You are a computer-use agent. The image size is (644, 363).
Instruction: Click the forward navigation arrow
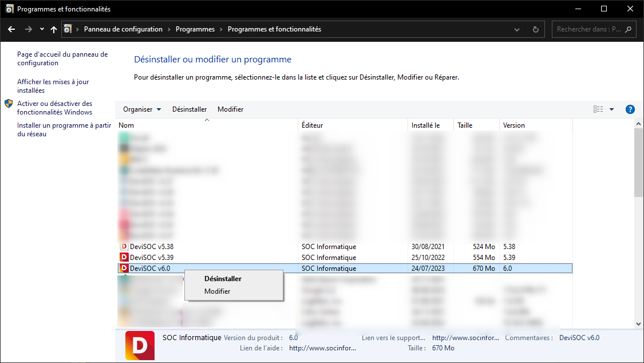[x=29, y=29]
